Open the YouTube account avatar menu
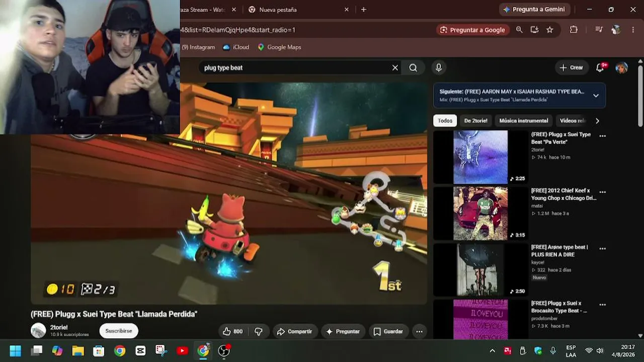The height and width of the screenshot is (362, 644). [x=622, y=67]
